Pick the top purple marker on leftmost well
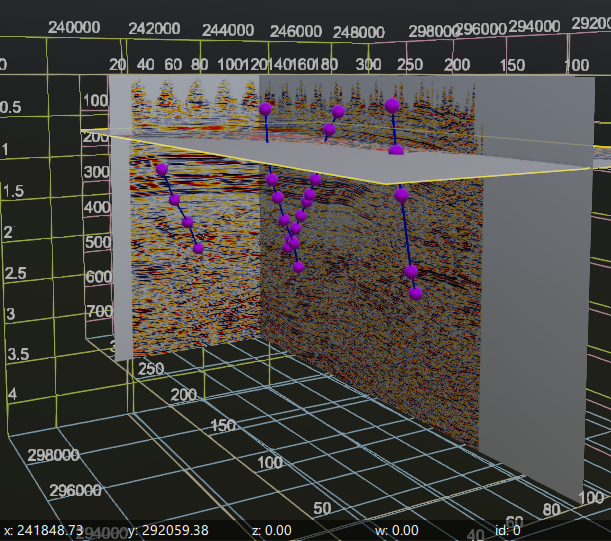The width and height of the screenshot is (611, 541). tap(162, 169)
